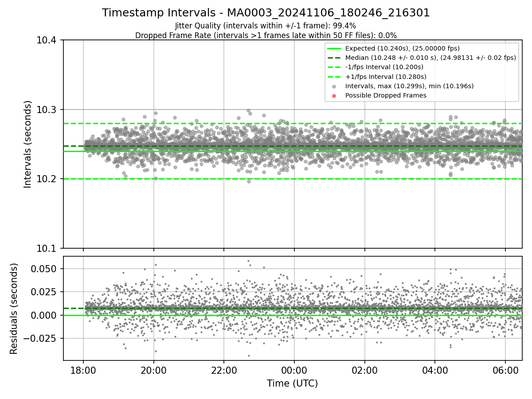
Task: Click the red dot marker for 'Possible Dropped Frames' in legend
Action: click(334, 96)
